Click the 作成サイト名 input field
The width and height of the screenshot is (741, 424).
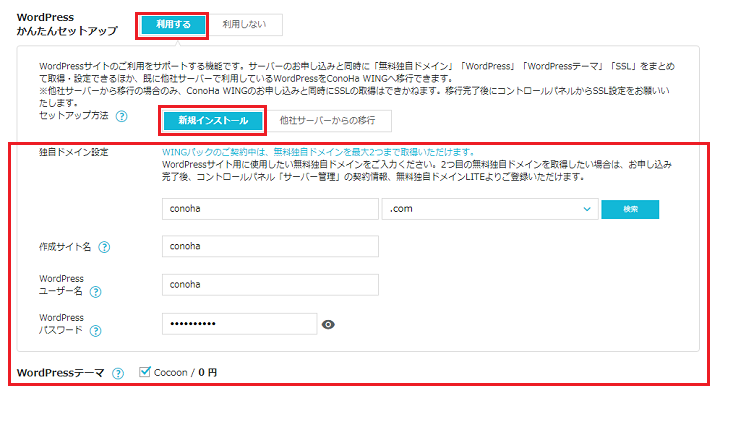[x=270, y=246]
